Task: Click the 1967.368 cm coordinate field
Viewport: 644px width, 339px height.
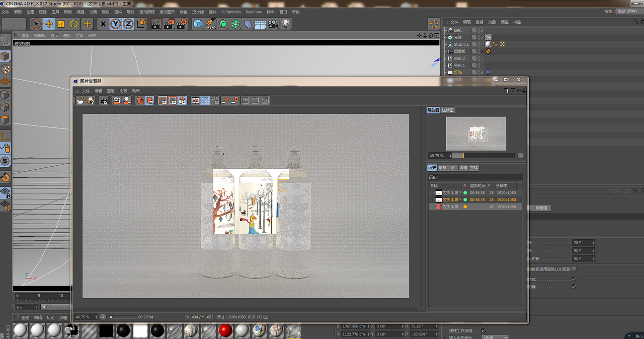Action: (x=356, y=326)
